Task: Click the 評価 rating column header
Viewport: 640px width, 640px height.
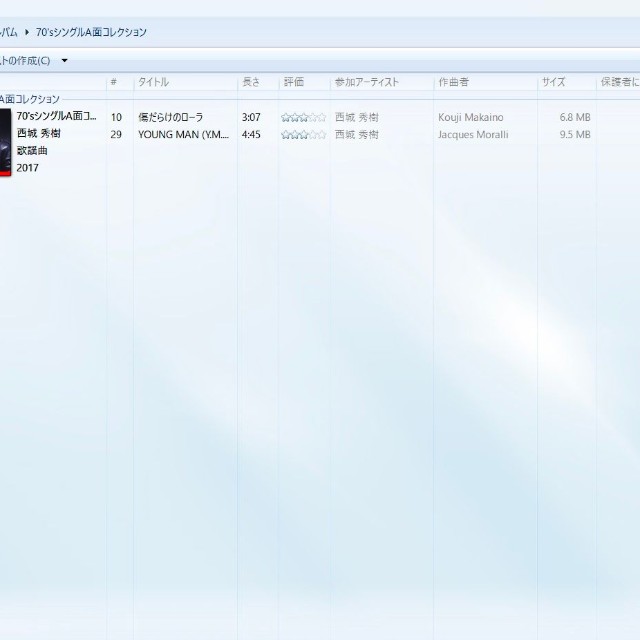Action: [294, 82]
